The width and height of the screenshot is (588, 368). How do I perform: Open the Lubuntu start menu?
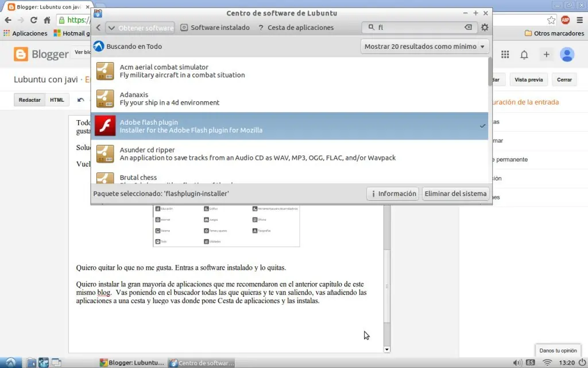(x=10, y=362)
